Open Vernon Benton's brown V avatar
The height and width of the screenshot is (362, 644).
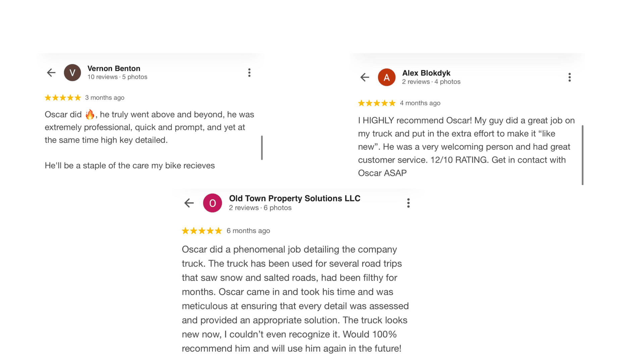72,72
